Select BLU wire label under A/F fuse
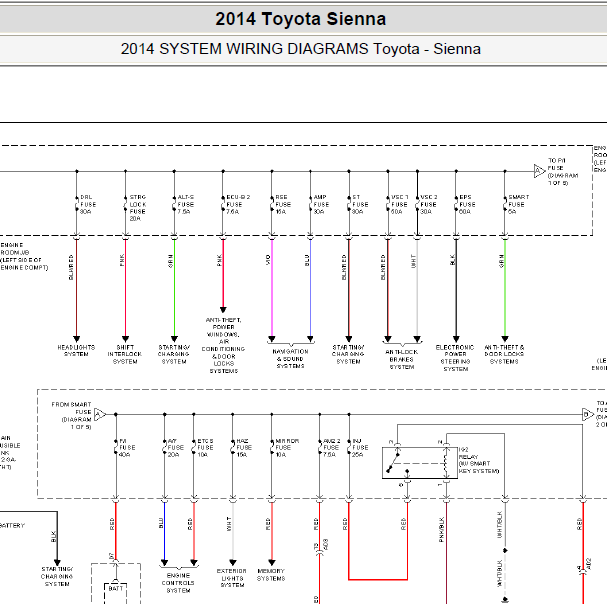 pyautogui.click(x=161, y=523)
